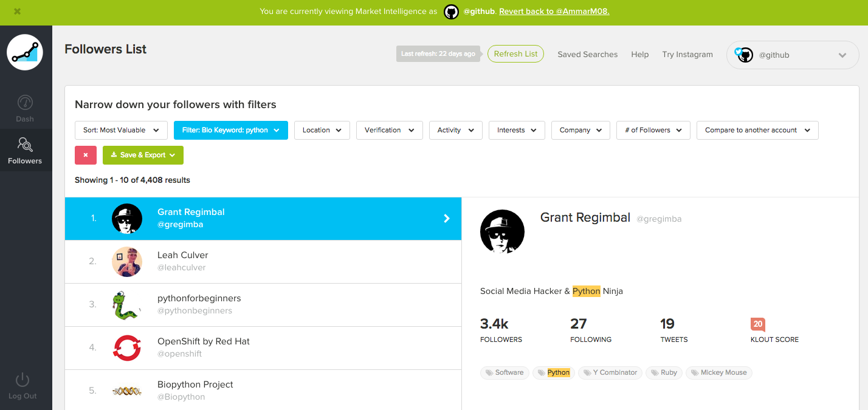Click @leahculver handle text
Viewport: 868px width, 410px height.
[x=182, y=267]
